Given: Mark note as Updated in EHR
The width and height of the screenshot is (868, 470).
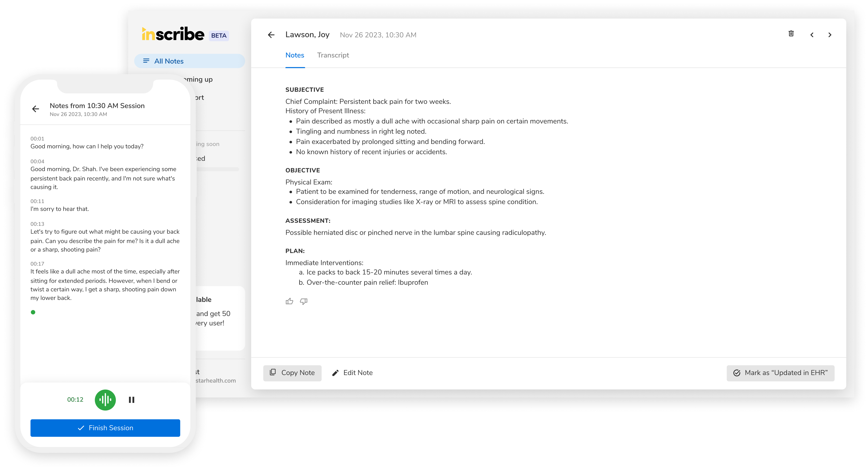Looking at the screenshot, I should (780, 373).
